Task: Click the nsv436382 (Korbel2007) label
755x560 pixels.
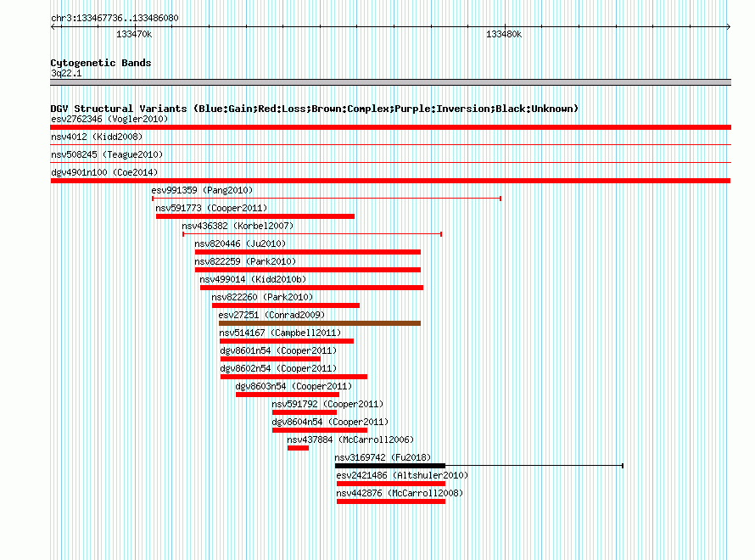Action: coord(238,226)
